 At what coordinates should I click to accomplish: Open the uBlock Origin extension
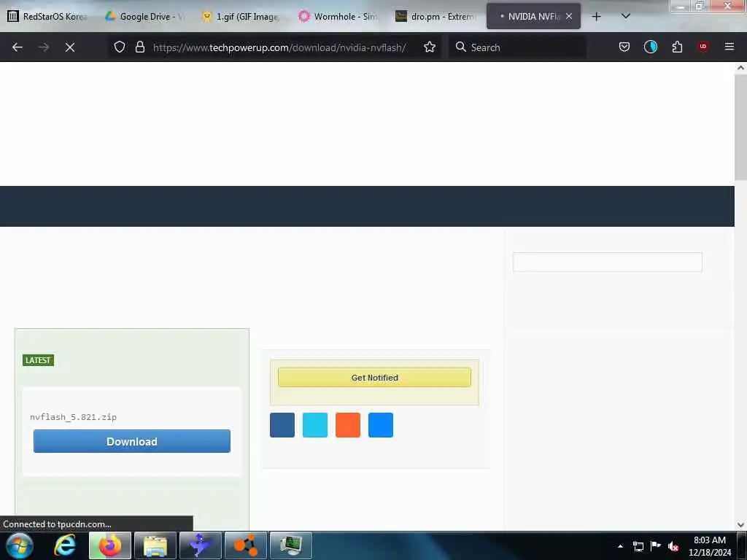[703, 46]
